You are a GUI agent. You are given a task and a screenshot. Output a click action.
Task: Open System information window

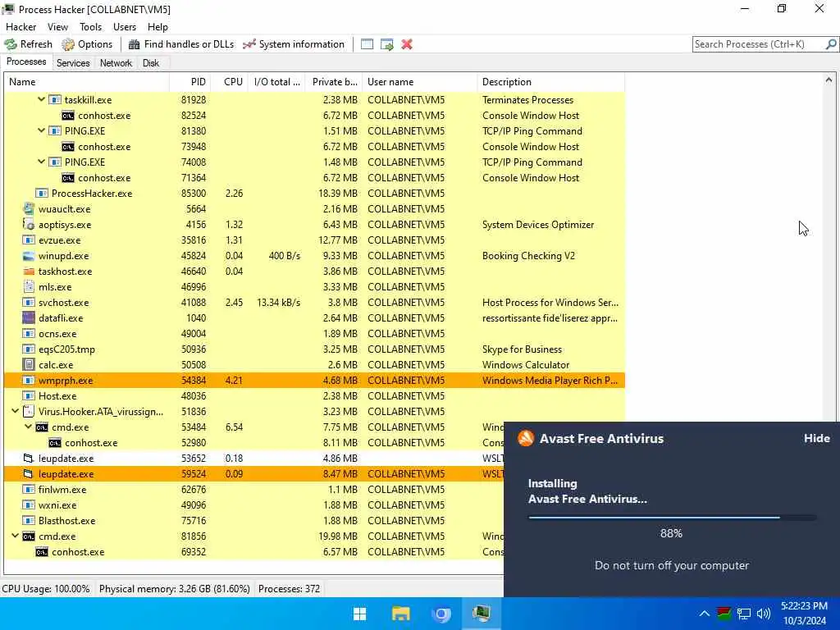(x=294, y=44)
